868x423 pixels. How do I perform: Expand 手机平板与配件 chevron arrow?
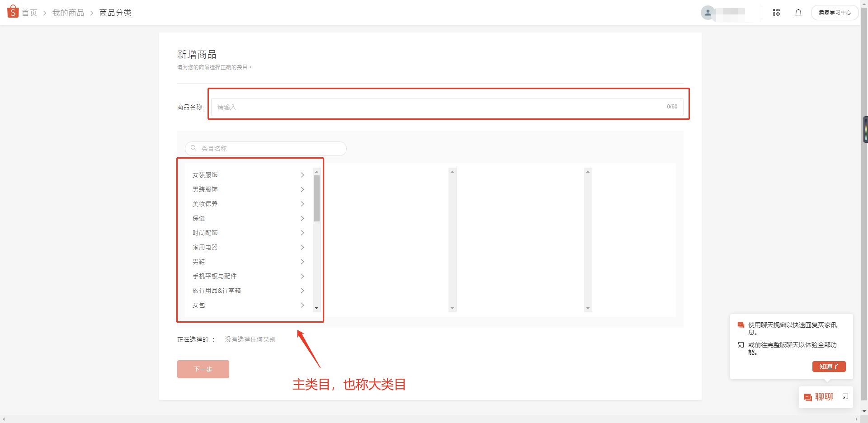point(302,276)
